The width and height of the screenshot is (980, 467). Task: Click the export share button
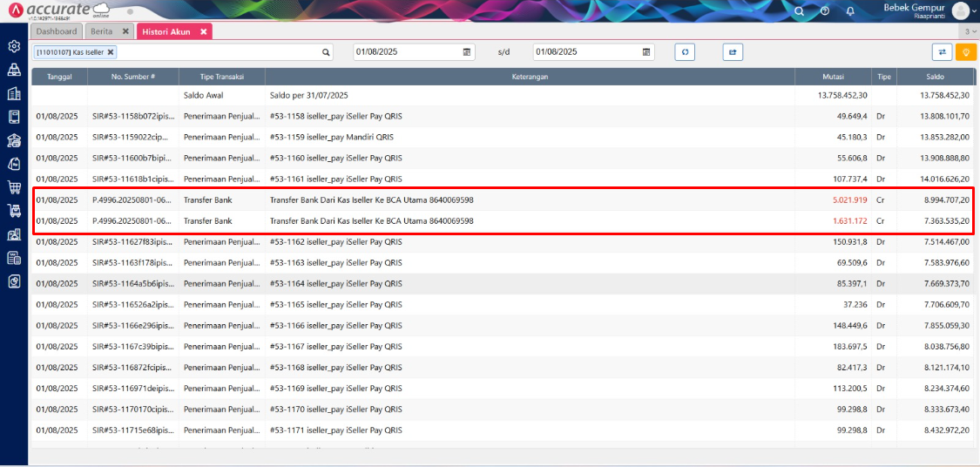coord(733,52)
